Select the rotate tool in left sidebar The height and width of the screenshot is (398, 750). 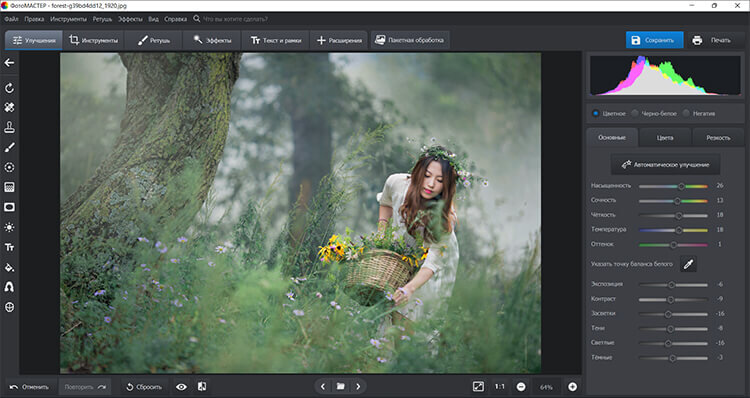click(x=9, y=88)
